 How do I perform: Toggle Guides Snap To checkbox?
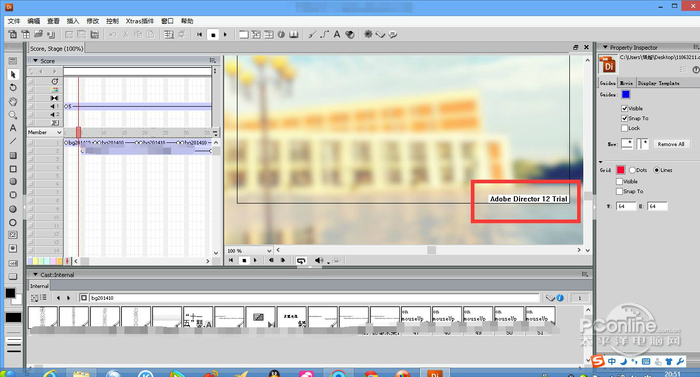pos(625,118)
